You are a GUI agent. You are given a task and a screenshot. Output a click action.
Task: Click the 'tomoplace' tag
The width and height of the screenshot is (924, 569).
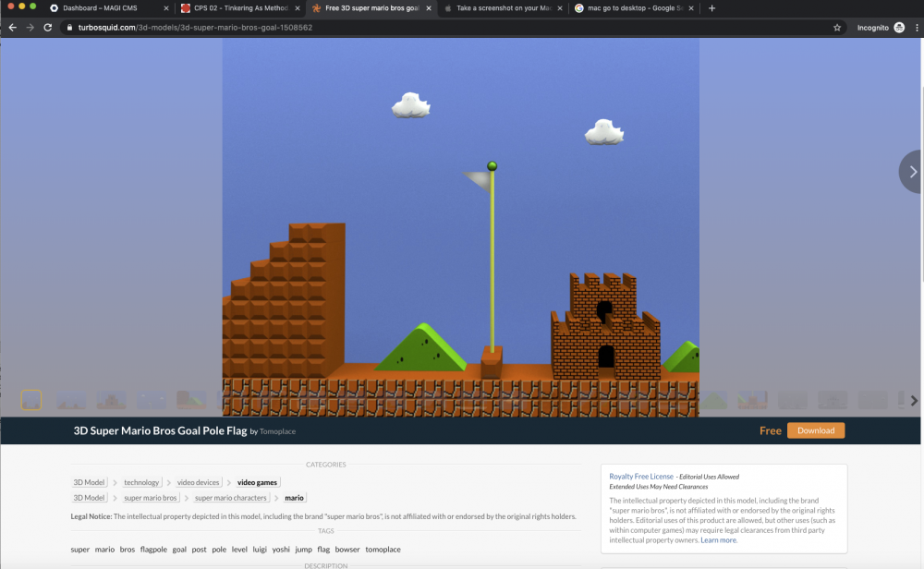(x=383, y=550)
